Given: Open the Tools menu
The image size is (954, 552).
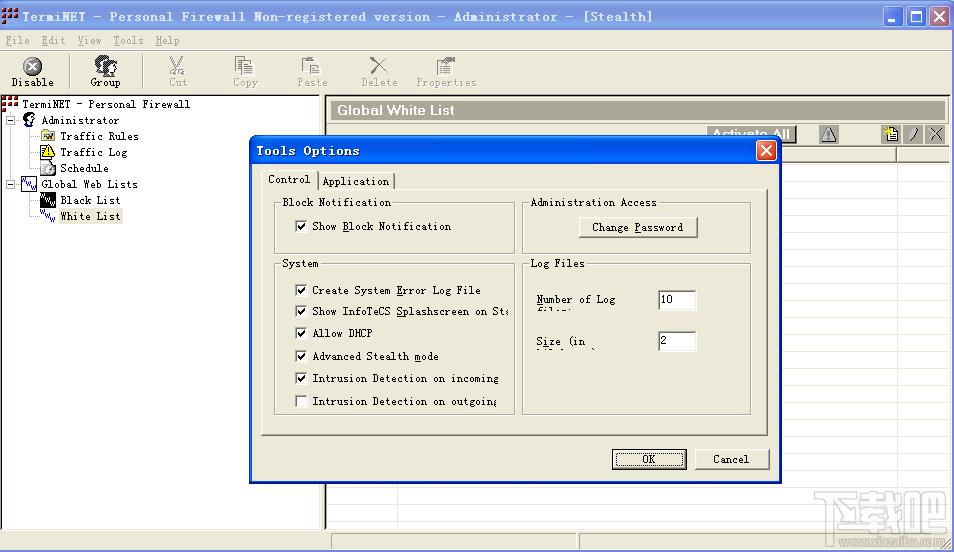Looking at the screenshot, I should click(128, 41).
